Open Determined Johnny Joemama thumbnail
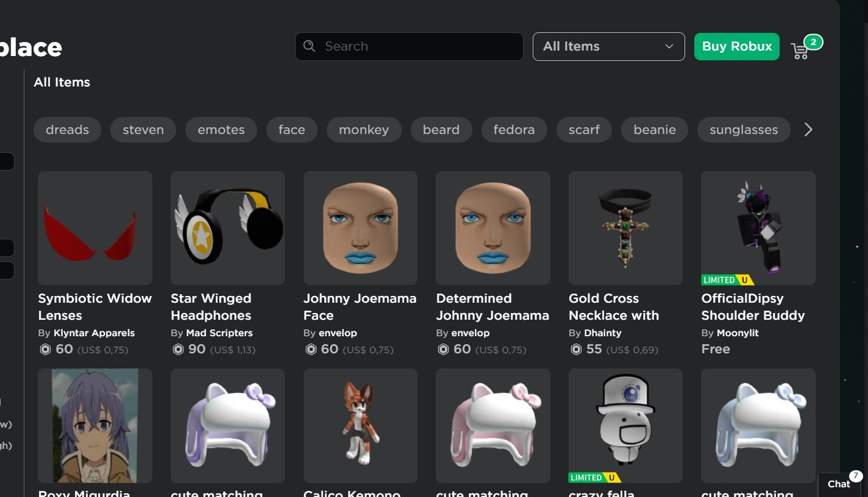Viewport: 868px width, 497px height. [x=493, y=228]
